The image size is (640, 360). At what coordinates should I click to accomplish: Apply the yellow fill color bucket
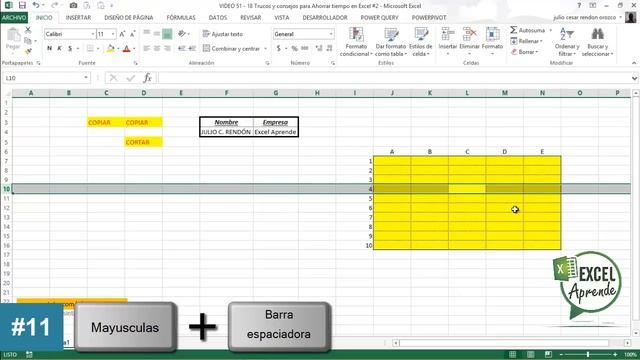pos(110,49)
